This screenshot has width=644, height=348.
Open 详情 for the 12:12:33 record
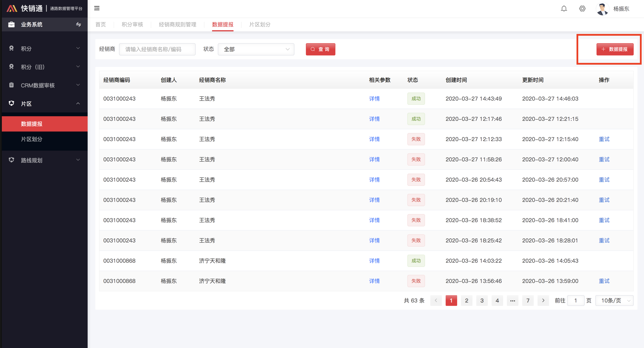[x=374, y=139]
